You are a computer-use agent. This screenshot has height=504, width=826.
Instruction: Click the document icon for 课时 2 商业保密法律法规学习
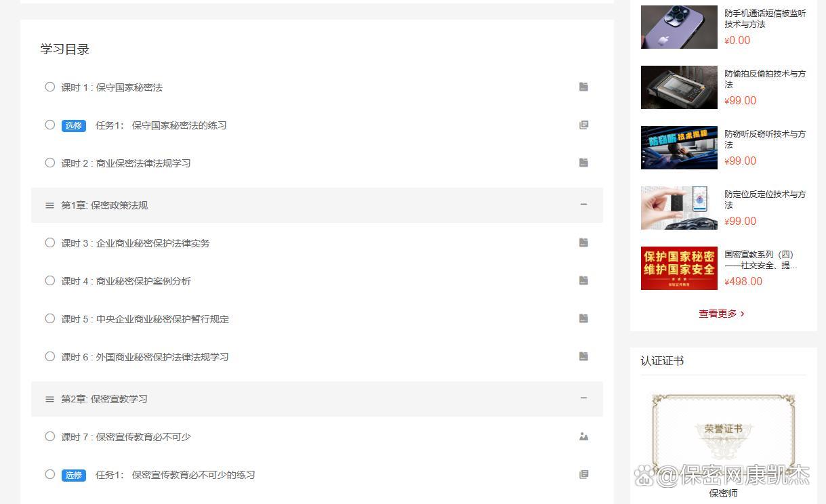583,163
